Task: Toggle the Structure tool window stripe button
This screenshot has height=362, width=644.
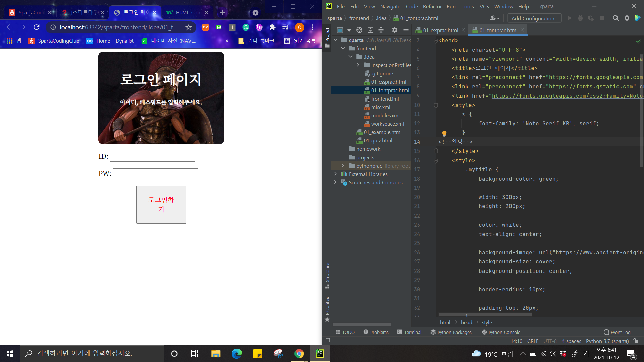Action: point(327,276)
